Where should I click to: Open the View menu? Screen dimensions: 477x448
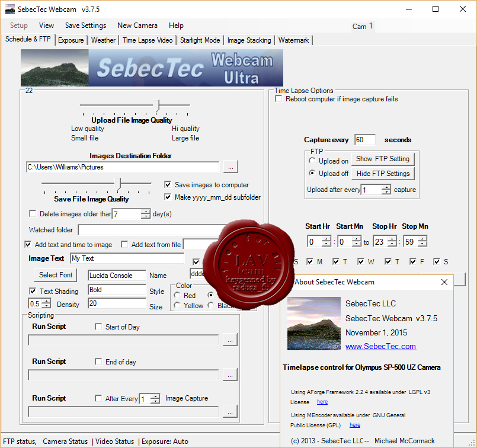click(47, 25)
